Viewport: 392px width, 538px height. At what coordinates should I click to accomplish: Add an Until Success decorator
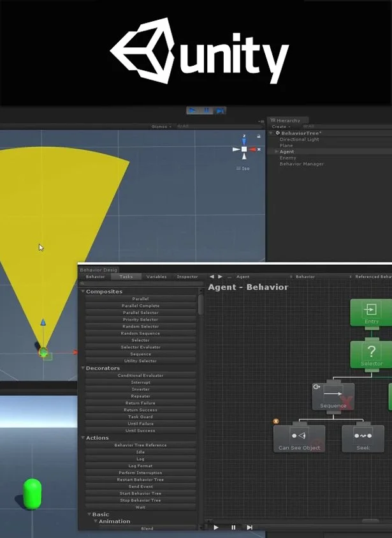140,430
